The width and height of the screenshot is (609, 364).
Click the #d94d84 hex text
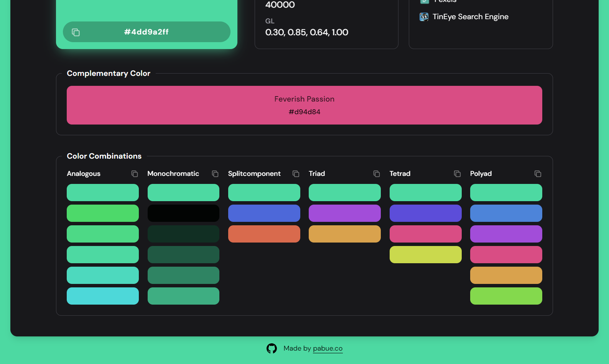click(x=304, y=112)
